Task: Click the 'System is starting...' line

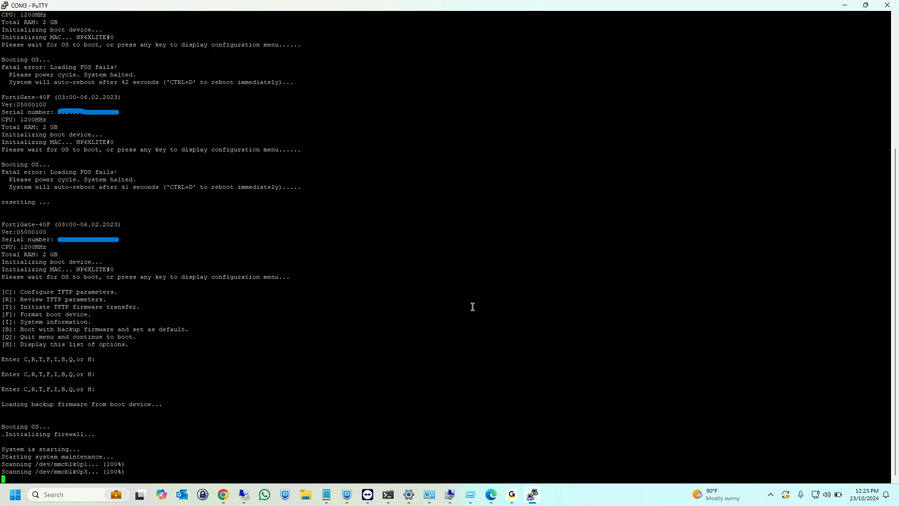Action: tap(41, 449)
